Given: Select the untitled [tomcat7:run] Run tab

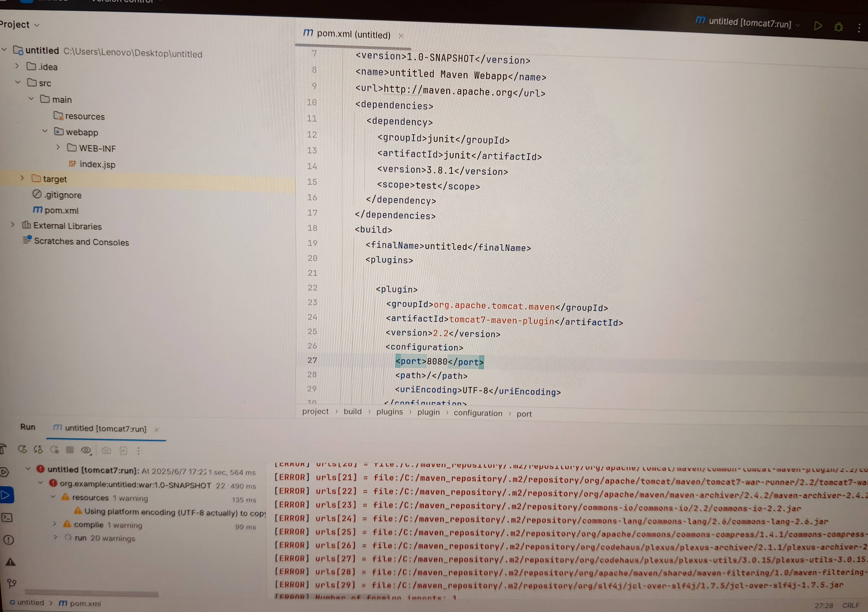Looking at the screenshot, I should click(x=105, y=429).
